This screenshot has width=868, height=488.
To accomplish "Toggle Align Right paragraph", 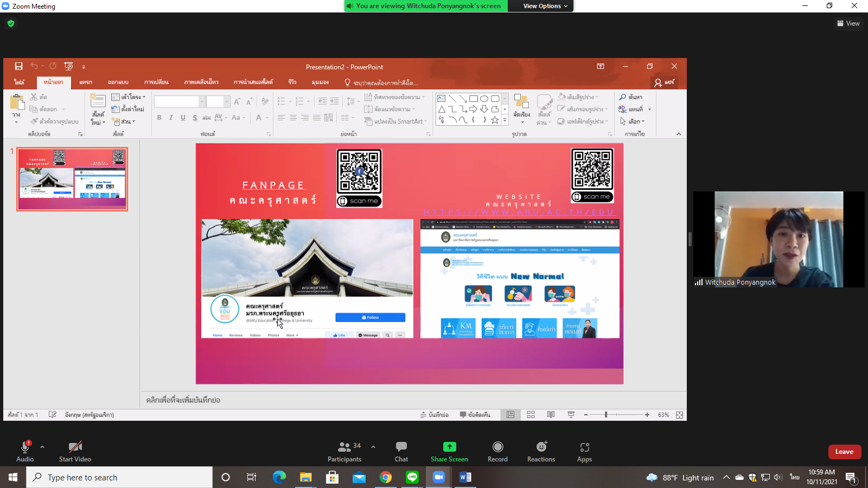I will [x=305, y=118].
